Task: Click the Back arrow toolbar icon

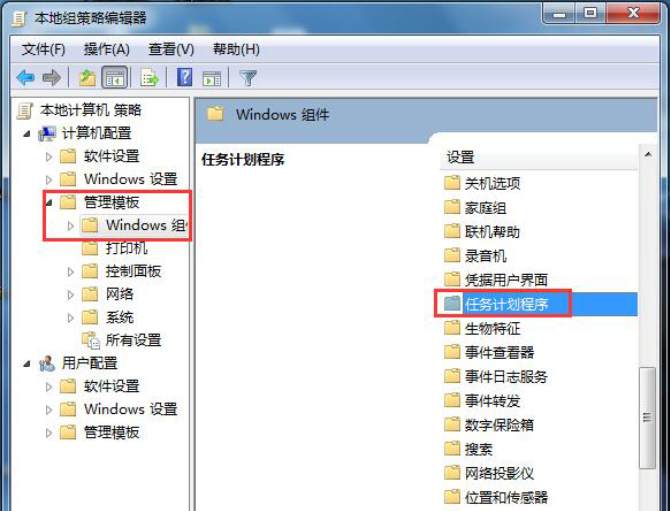Action: point(26,78)
